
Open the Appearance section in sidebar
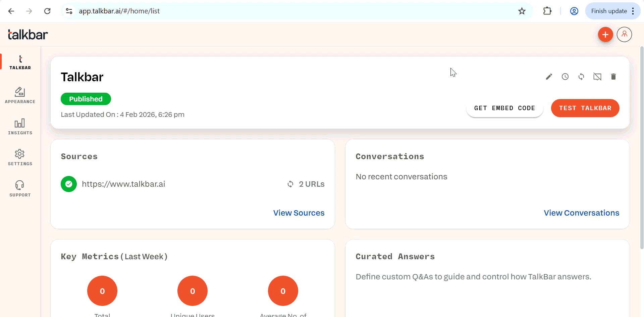(20, 95)
